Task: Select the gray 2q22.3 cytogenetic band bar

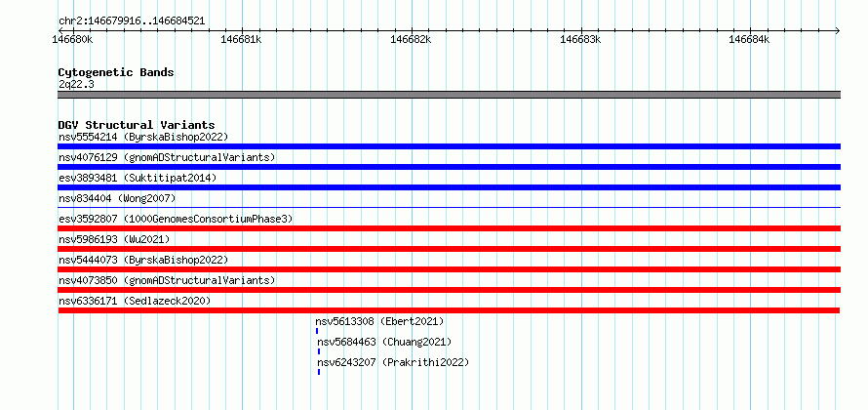Action: point(449,95)
